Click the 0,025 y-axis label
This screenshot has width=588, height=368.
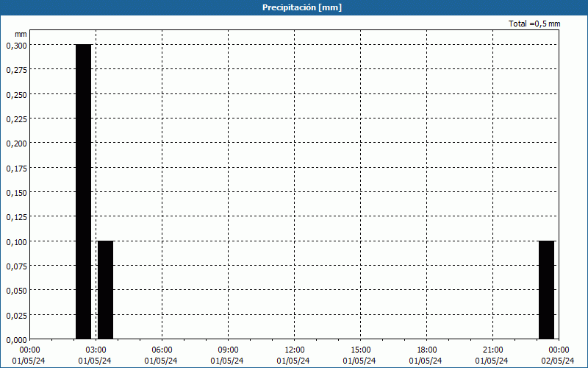16,316
